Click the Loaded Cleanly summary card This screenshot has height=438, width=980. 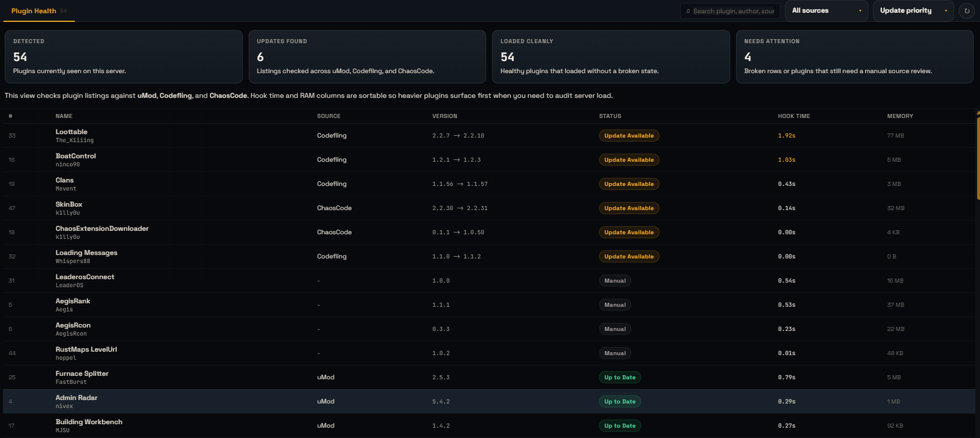coord(611,56)
